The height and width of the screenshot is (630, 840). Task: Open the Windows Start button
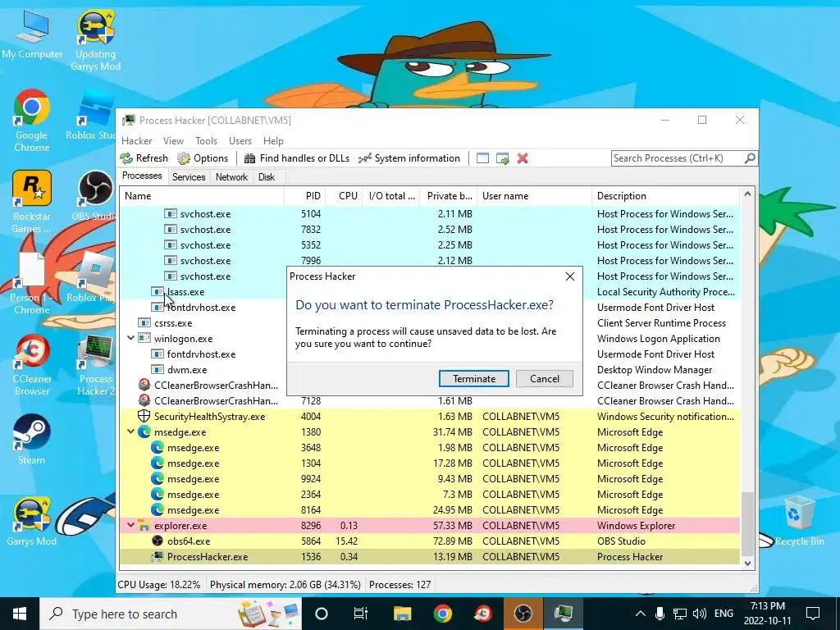tap(20, 614)
